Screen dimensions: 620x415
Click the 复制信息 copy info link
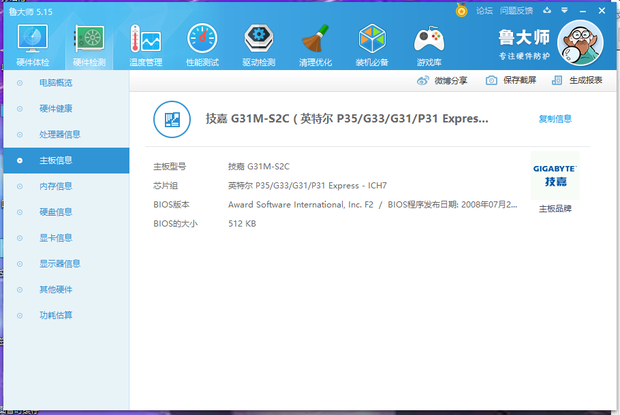tap(555, 119)
